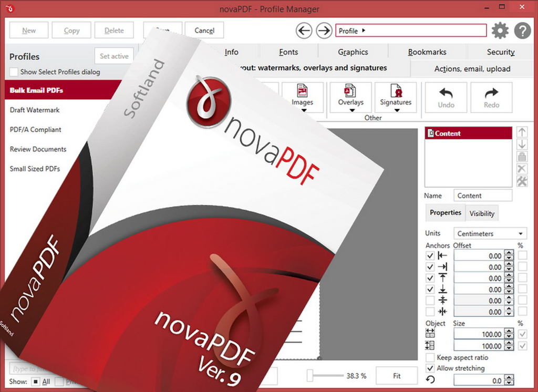Redo the last undone change
Screen dimensions: 538x392
[x=491, y=98]
